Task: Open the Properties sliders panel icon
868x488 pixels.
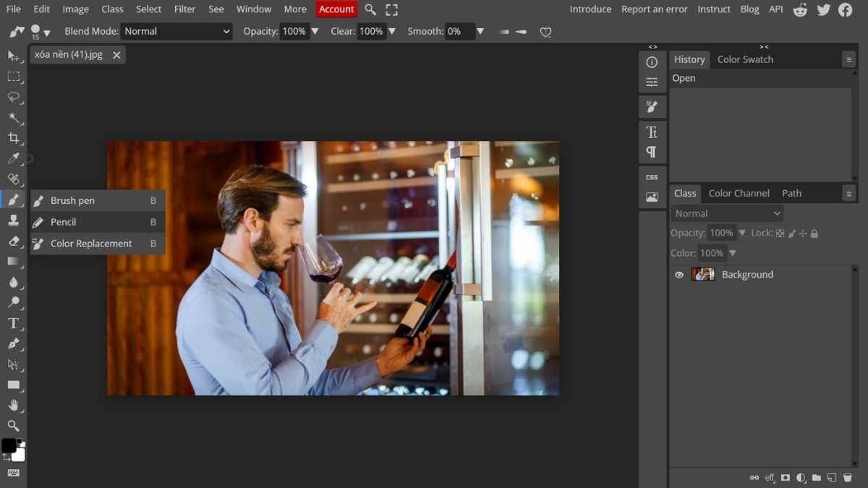Action: pos(652,82)
